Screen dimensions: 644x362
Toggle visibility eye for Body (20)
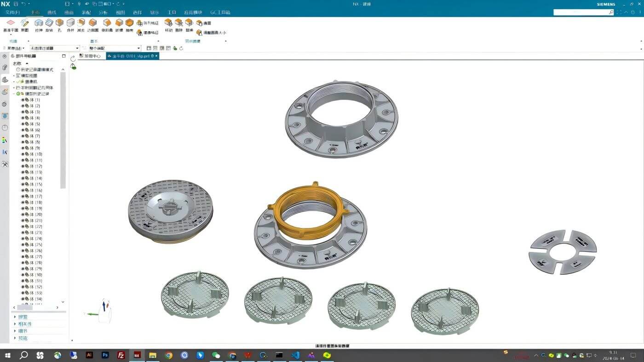pos(23,215)
